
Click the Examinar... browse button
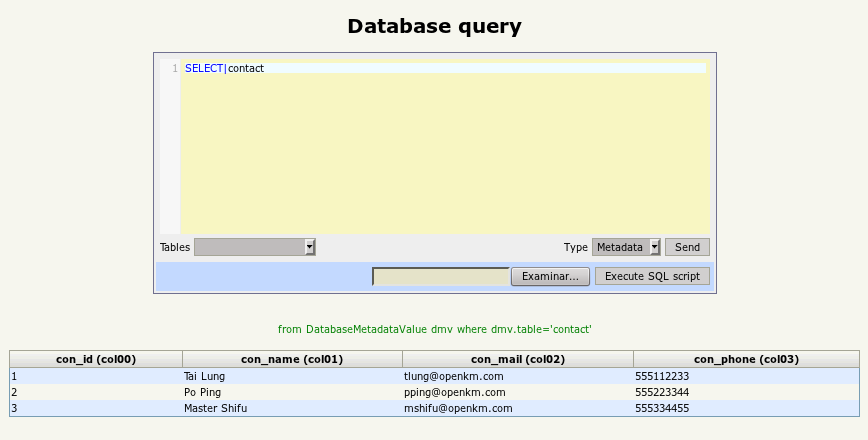[x=550, y=276]
